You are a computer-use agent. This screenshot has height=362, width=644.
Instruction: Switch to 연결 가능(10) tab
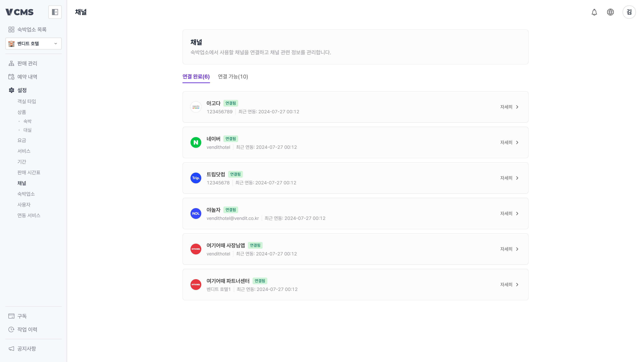[x=233, y=77]
